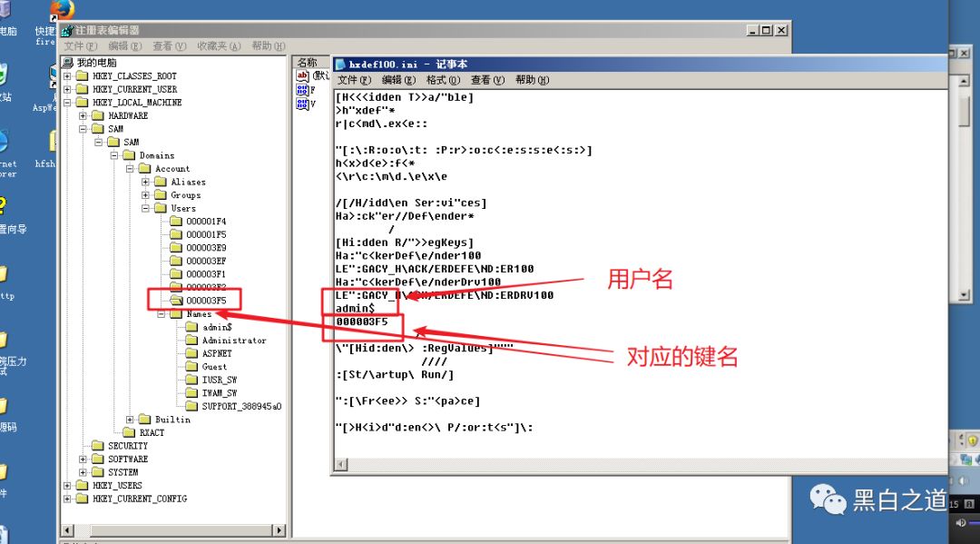The height and width of the screenshot is (544, 980).
Task: Select the SUPPORT_388945a0 key
Action: [x=242, y=406]
